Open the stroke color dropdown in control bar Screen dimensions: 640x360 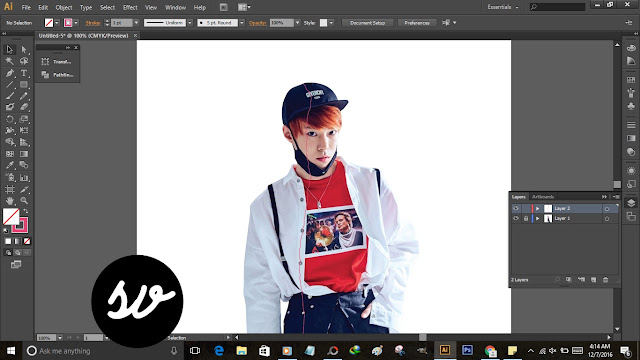pos(76,23)
